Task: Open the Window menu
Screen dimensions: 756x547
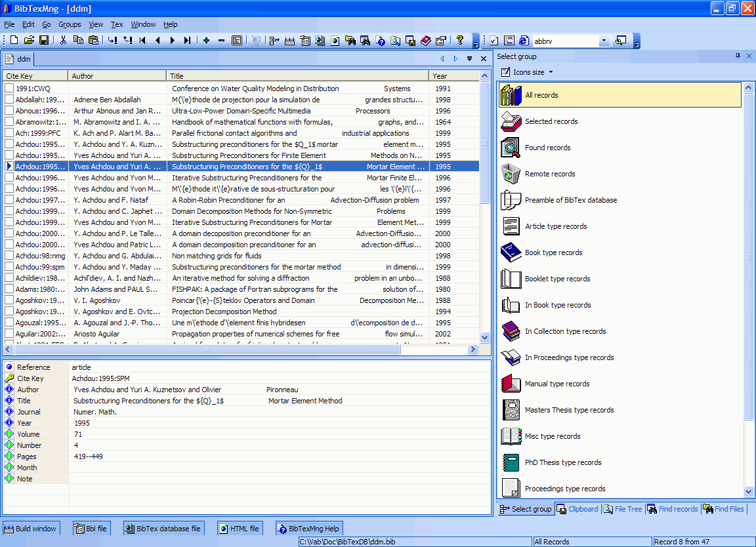Action: [143, 24]
